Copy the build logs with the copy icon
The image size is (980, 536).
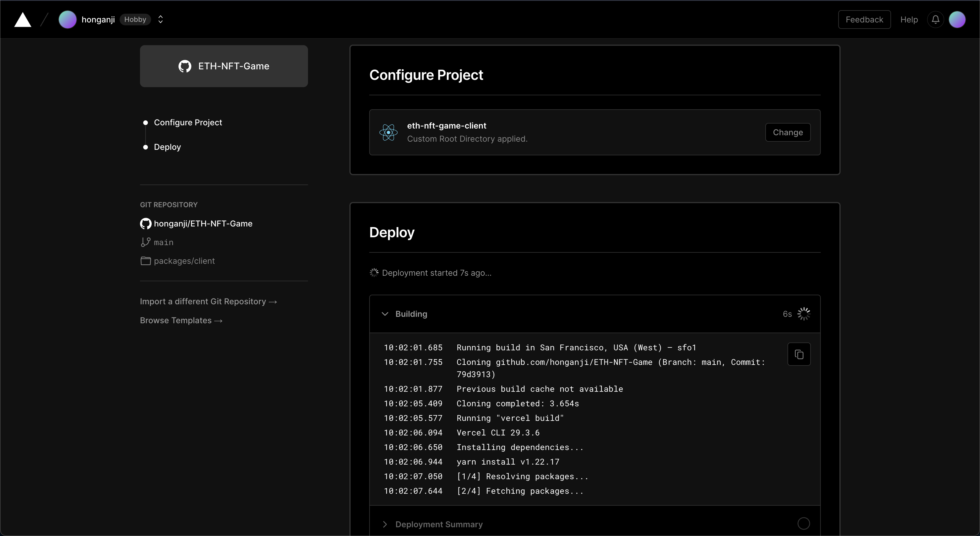pyautogui.click(x=799, y=354)
